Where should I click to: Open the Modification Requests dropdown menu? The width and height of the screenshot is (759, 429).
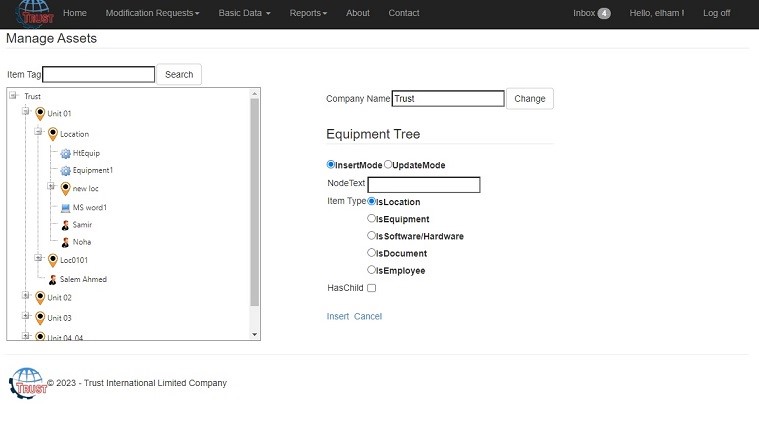click(x=152, y=13)
